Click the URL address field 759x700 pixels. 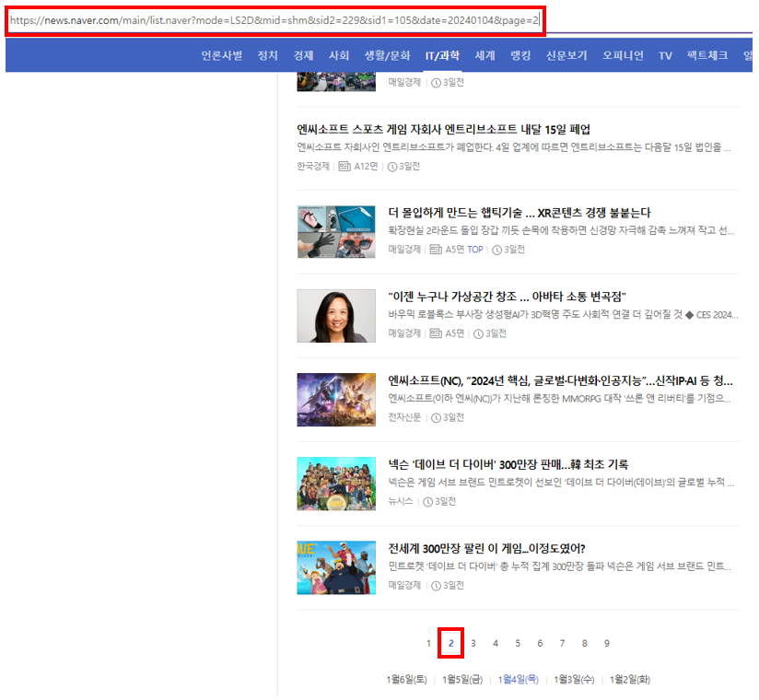coord(274,21)
